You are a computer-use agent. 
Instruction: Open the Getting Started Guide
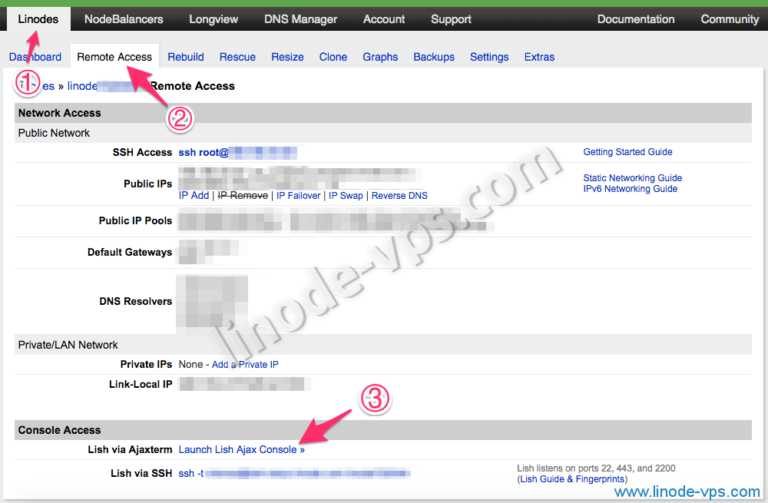pos(627,152)
